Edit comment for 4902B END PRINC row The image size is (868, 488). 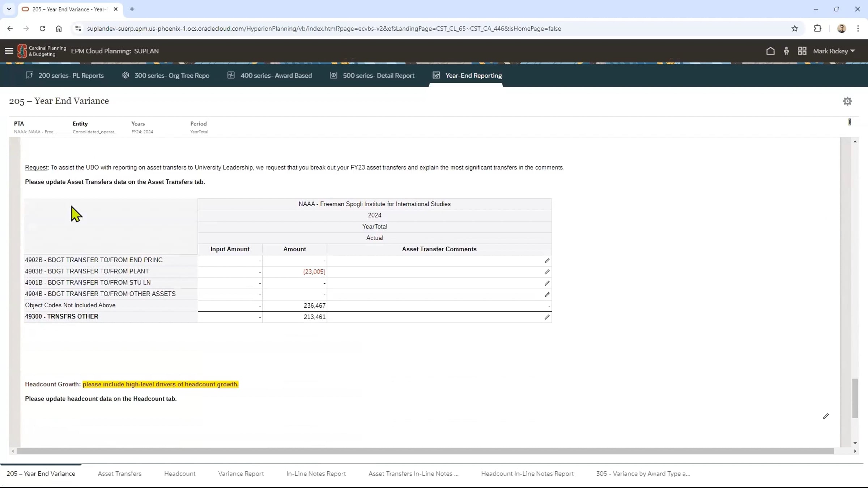tap(547, 261)
